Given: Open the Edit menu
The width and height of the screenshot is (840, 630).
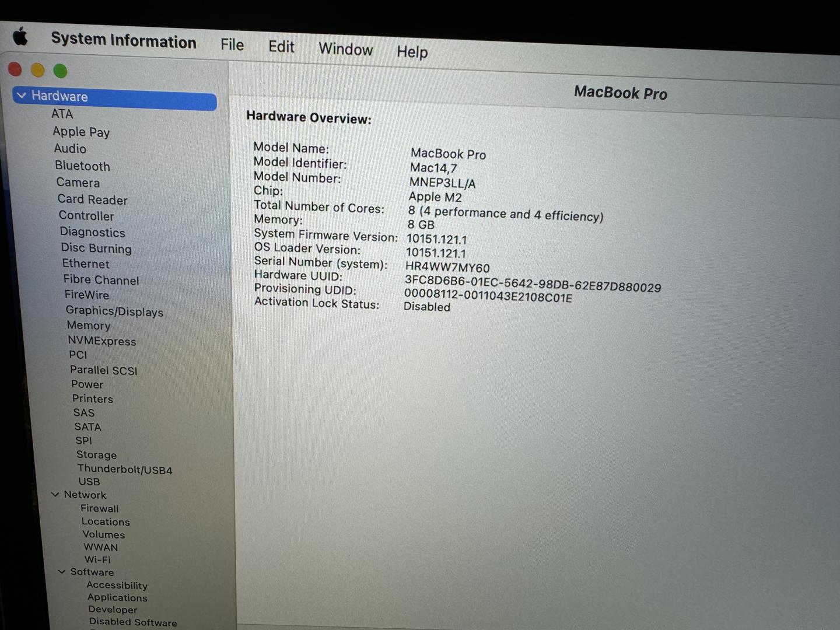Looking at the screenshot, I should point(281,47).
